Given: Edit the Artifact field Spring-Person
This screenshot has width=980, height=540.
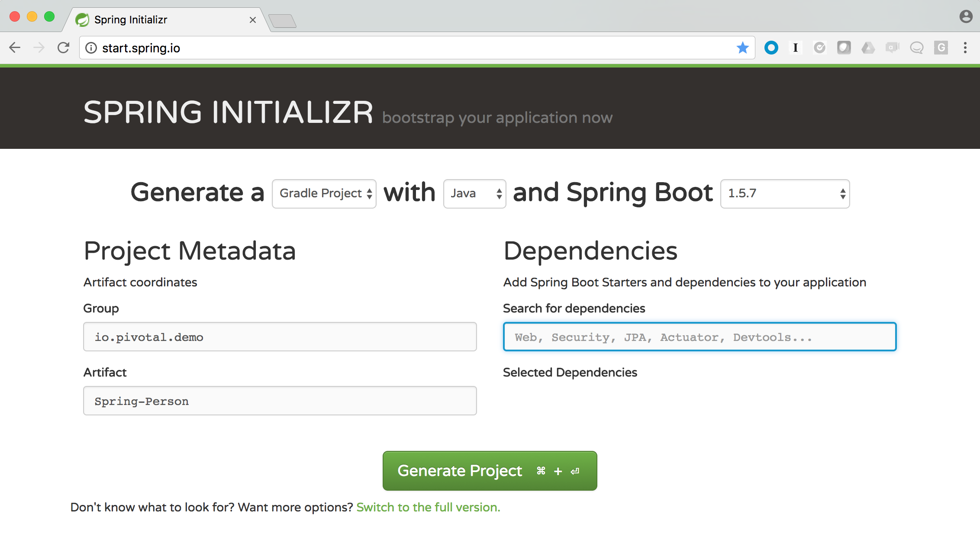Looking at the screenshot, I should 280,401.
